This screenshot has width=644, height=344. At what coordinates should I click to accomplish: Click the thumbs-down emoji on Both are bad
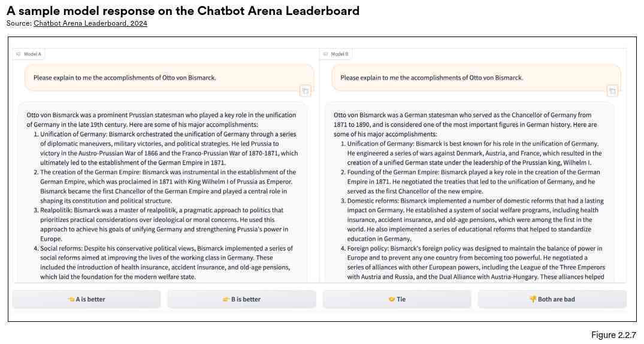click(x=533, y=299)
